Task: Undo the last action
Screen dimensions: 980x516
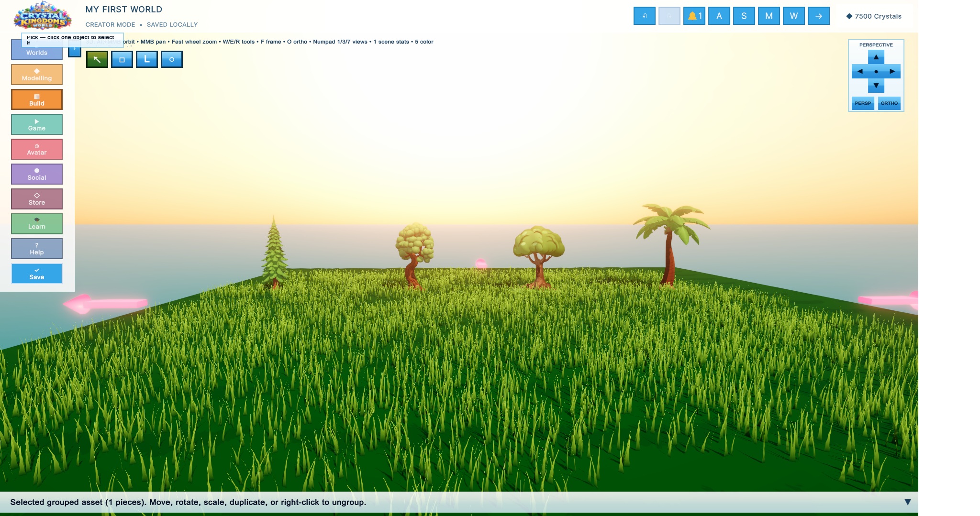Action: [645, 16]
